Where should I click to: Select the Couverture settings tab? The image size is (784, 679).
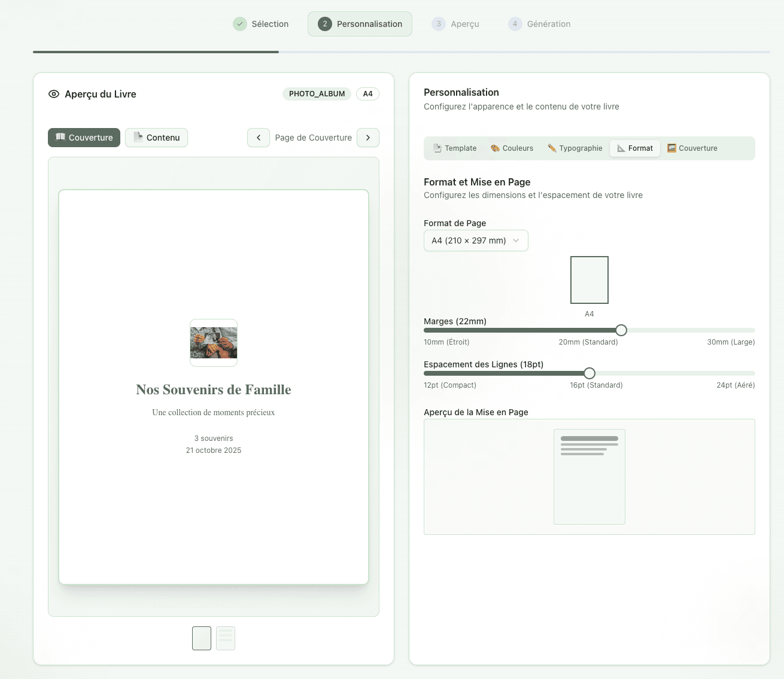pyautogui.click(x=692, y=148)
